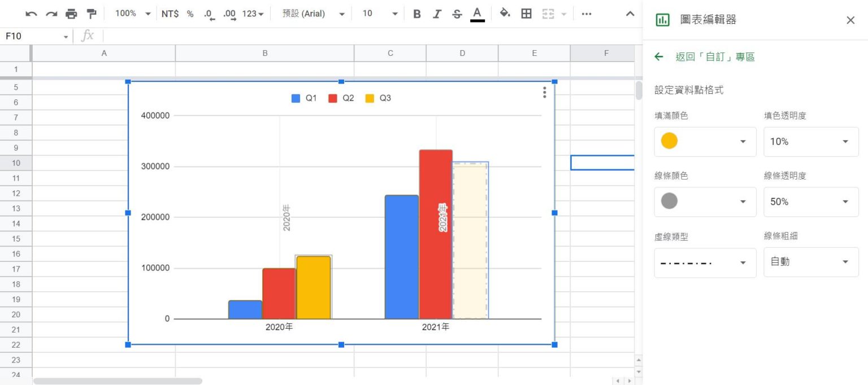Select the Paint format tool
Image resolution: width=868 pixels, height=385 pixels.
pos(92,13)
